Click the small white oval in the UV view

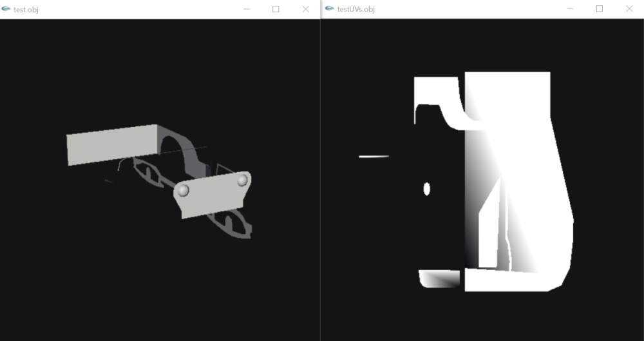click(x=427, y=190)
